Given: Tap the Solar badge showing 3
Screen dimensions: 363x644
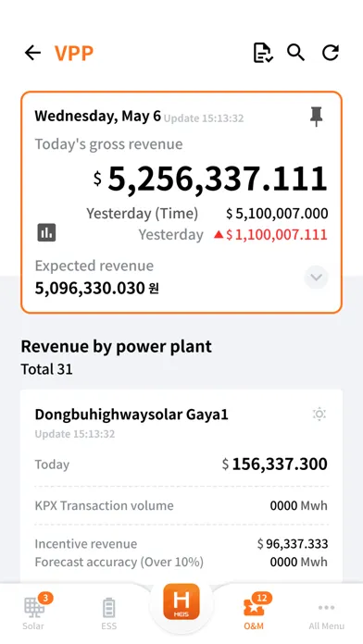Looking at the screenshot, I should (45, 598).
